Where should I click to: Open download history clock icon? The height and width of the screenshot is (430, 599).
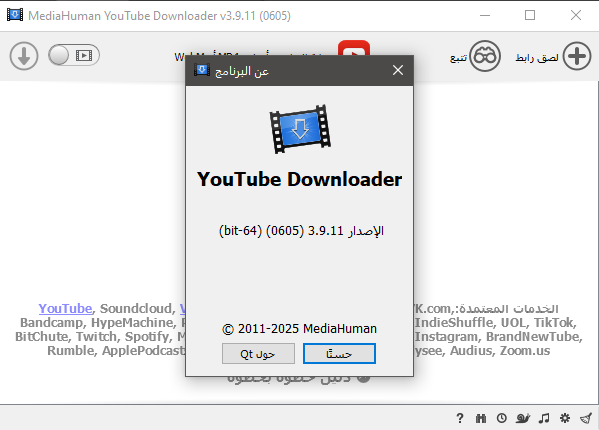(502, 418)
